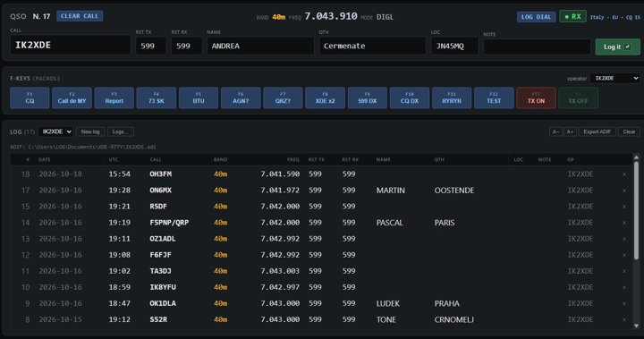The image size is (644, 339).
Task: Click the log vertical scrollbar thumb
Action: click(636, 210)
